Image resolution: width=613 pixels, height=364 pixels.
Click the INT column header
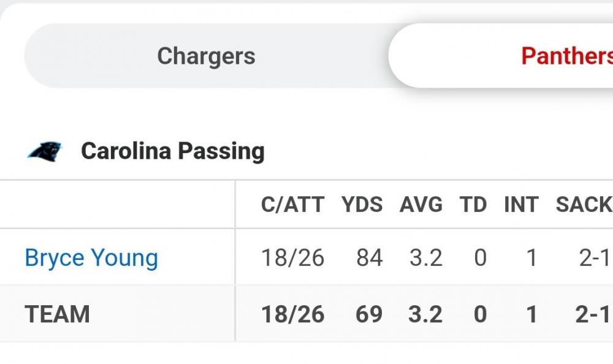click(521, 205)
